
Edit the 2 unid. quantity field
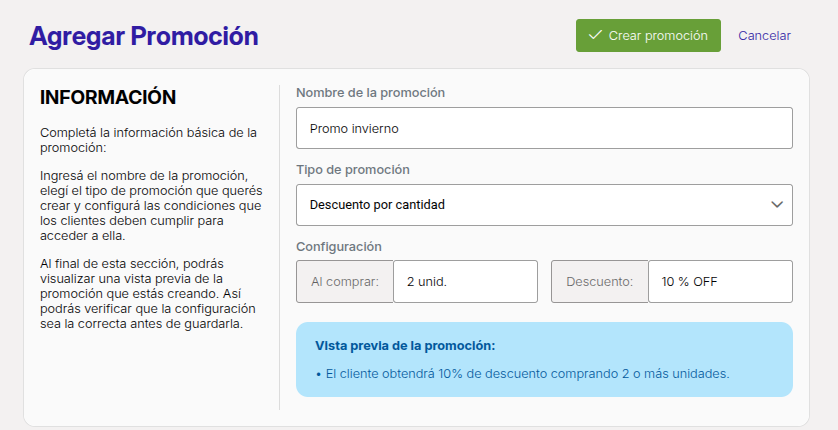pos(465,282)
